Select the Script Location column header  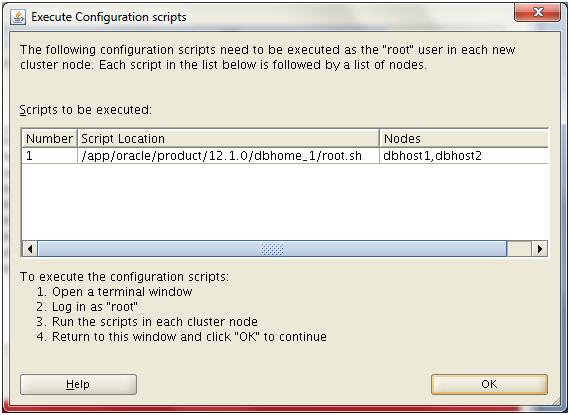[228, 138]
